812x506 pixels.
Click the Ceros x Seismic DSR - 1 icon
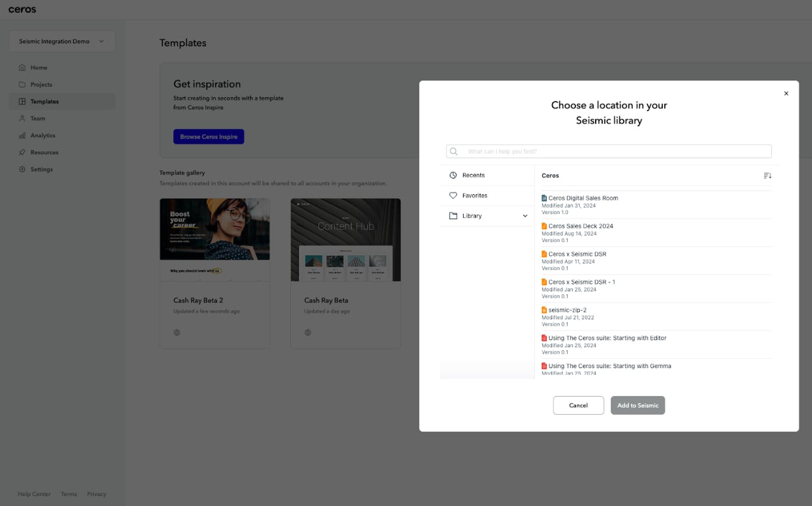tap(544, 282)
